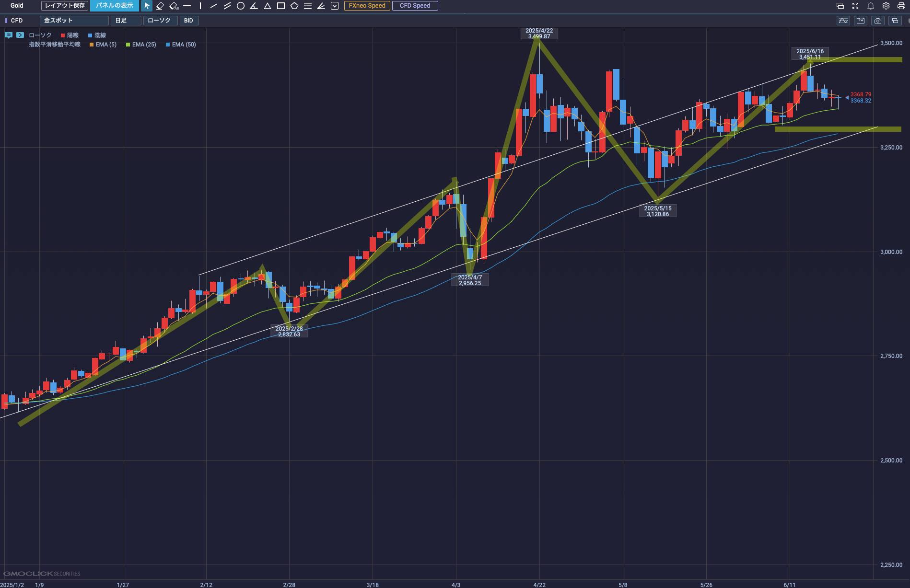Select the trend line drawing tool
This screenshot has height=588, width=910.
pyautogui.click(x=214, y=6)
